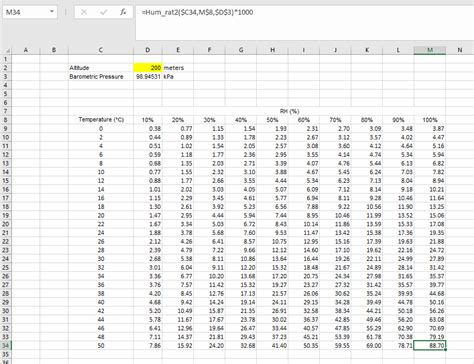Select row 8 header
Screen dimensions: 474x364
coord(5,120)
